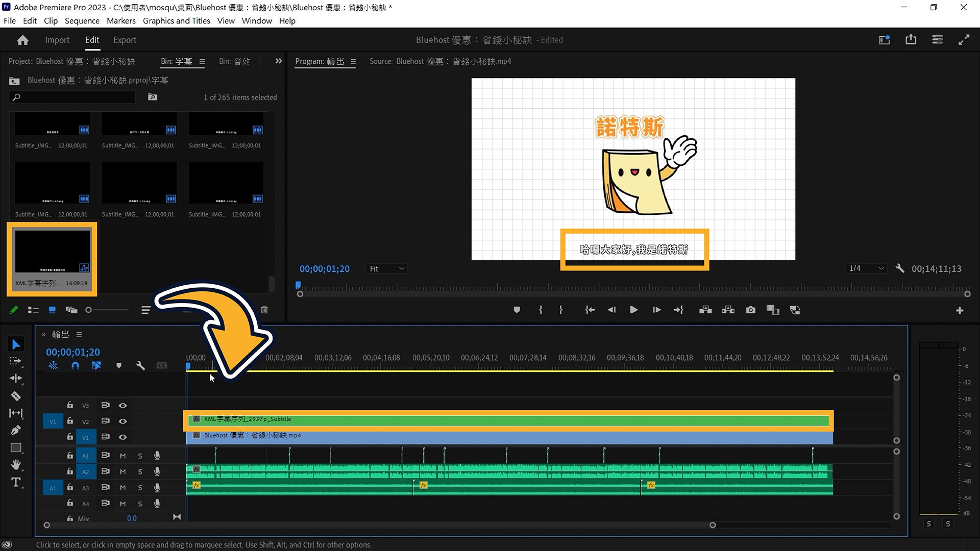Open program monitor settings wrench

click(899, 268)
